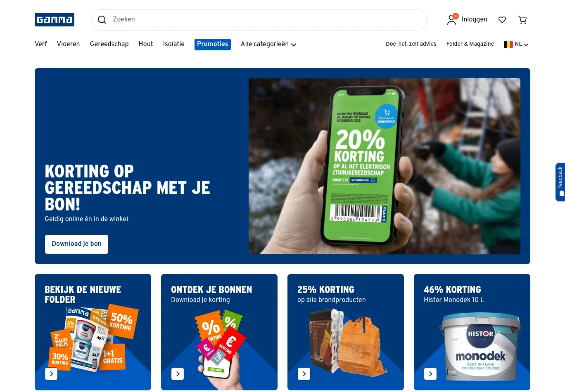Image resolution: width=565 pixels, height=392 pixels.
Task: Click arrow on Histor Monodek card
Action: tap(430, 374)
